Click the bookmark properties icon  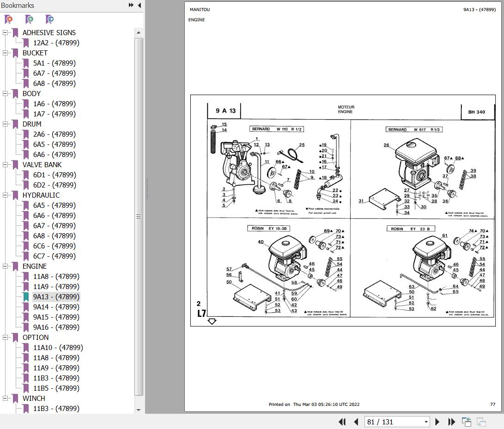[49, 19]
